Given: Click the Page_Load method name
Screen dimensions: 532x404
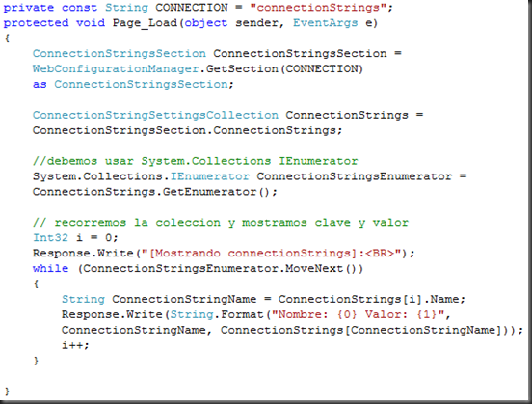Looking at the screenshot, I should pyautogui.click(x=145, y=23).
